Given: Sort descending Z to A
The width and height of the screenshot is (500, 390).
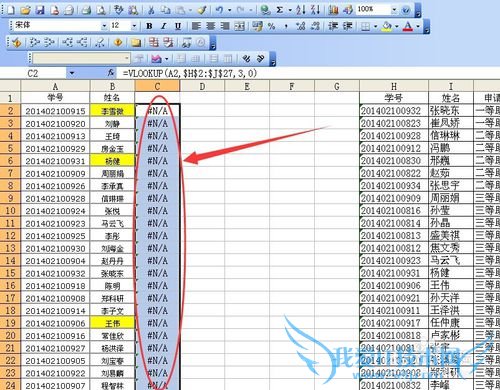Looking at the screenshot, I should 315,10.
